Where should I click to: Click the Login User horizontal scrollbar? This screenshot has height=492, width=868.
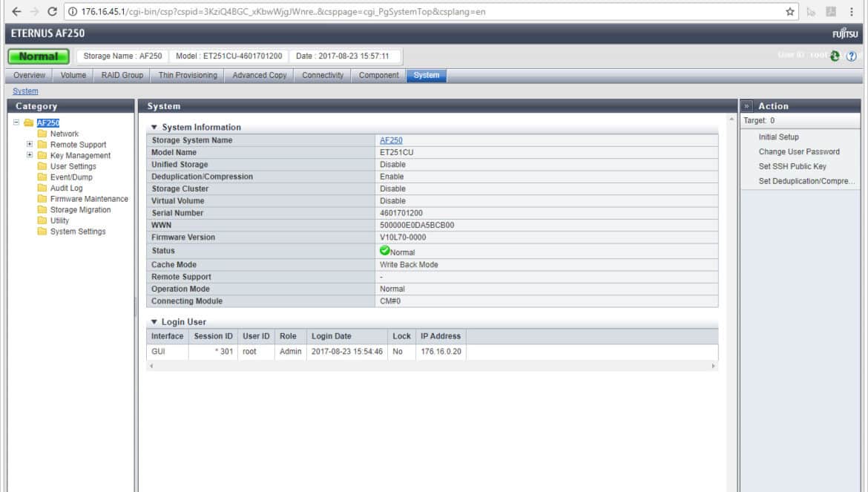(433, 366)
